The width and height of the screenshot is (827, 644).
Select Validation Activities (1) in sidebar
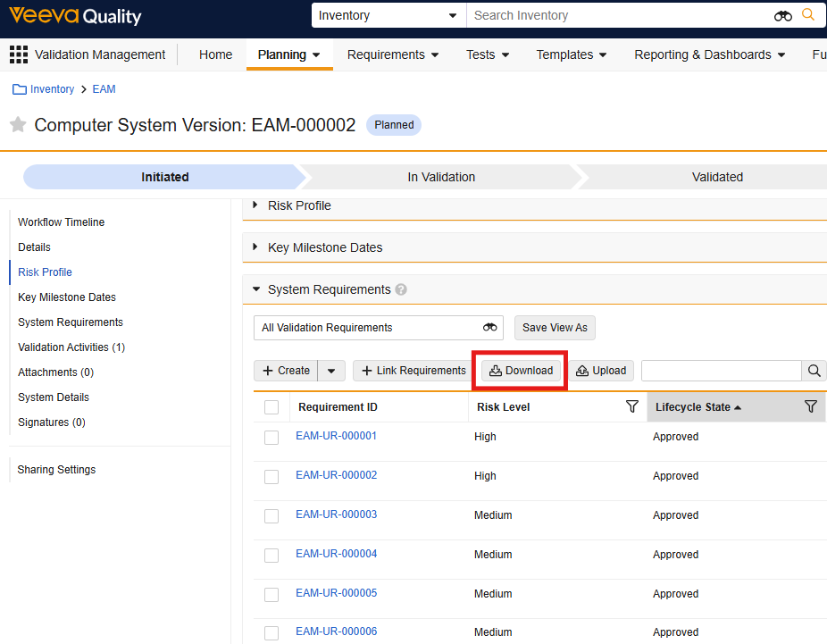(x=71, y=347)
